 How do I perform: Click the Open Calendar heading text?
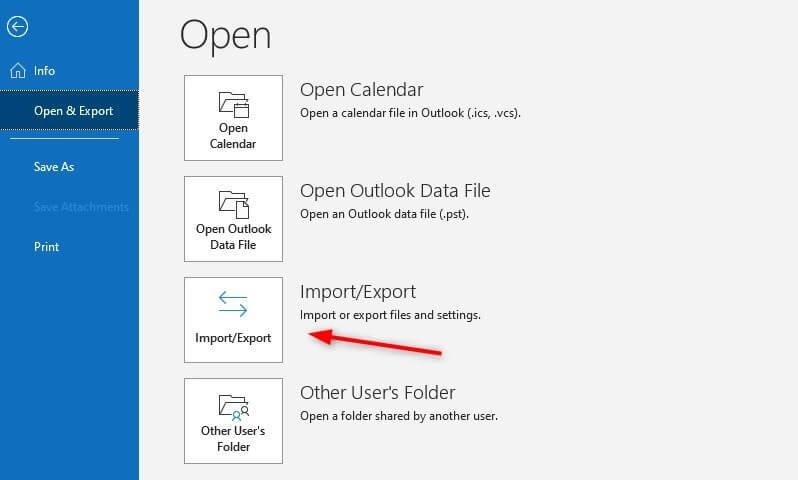pyautogui.click(x=361, y=90)
